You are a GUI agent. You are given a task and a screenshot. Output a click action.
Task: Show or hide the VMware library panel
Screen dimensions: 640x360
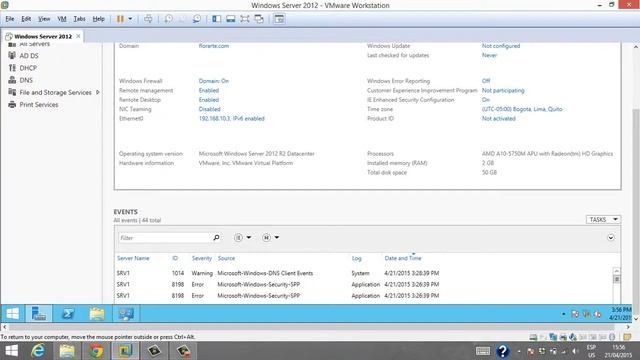tap(216, 19)
